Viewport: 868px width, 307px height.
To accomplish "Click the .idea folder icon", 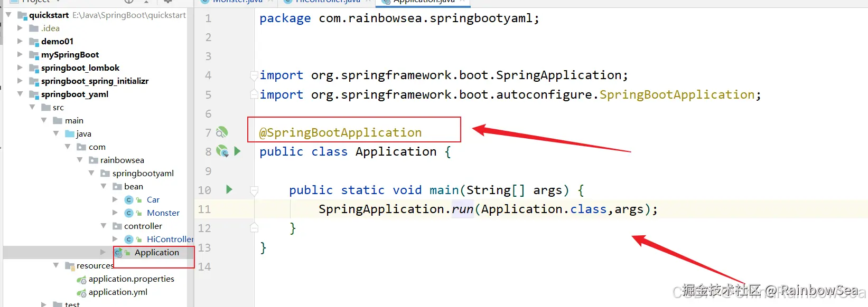I will 34,28.
